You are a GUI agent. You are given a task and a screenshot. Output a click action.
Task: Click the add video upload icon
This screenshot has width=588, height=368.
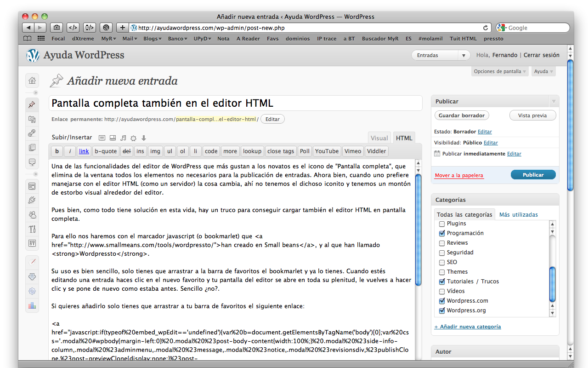click(x=113, y=138)
